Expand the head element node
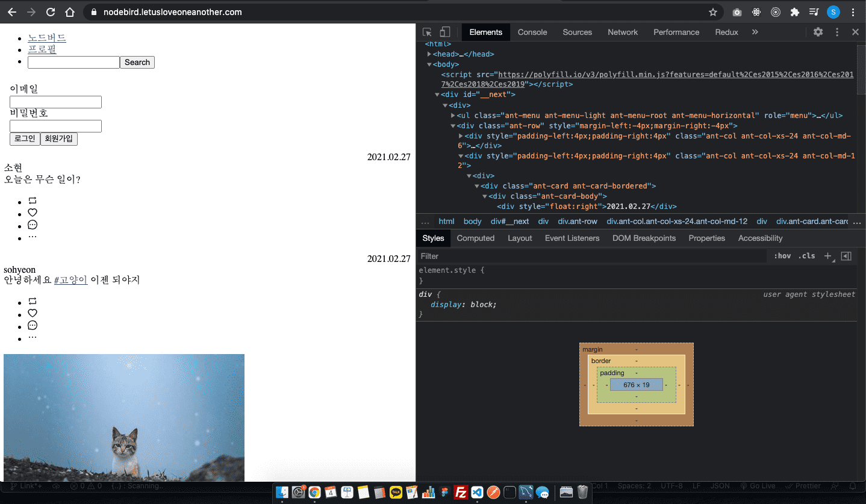866x504 pixels. coord(429,54)
